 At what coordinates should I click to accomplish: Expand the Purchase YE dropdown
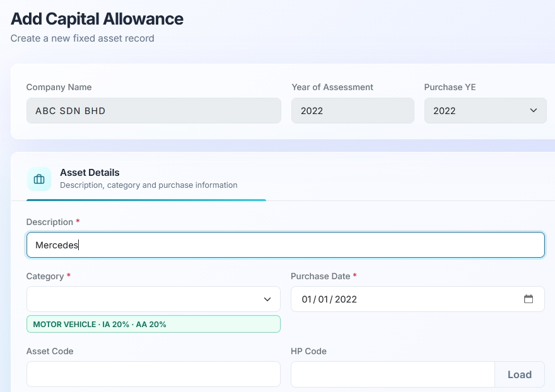point(485,111)
